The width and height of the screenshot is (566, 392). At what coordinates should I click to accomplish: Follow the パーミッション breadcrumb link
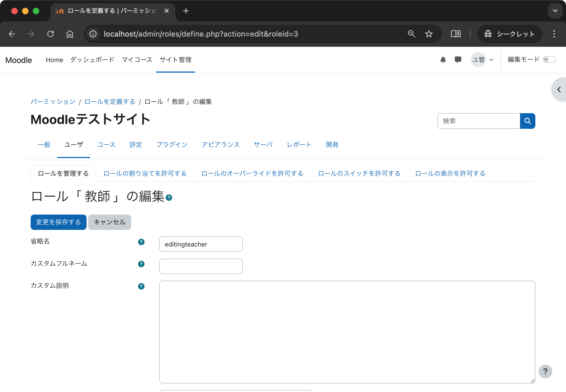click(x=53, y=102)
